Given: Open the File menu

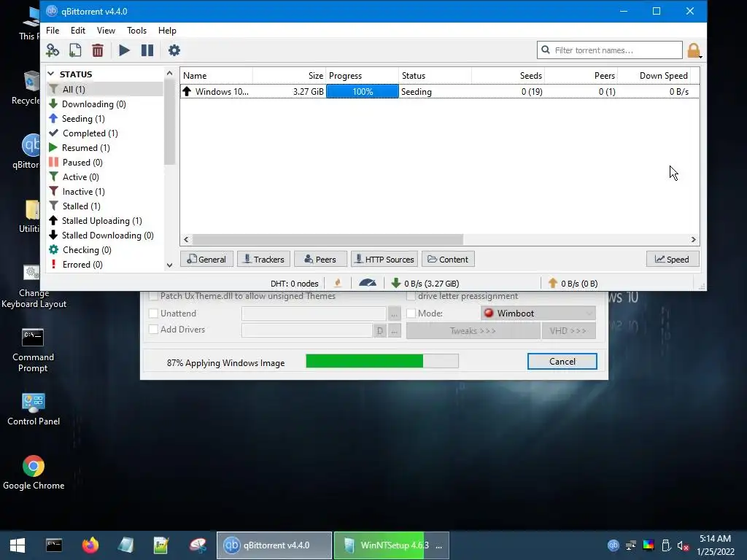Looking at the screenshot, I should pyautogui.click(x=53, y=31).
